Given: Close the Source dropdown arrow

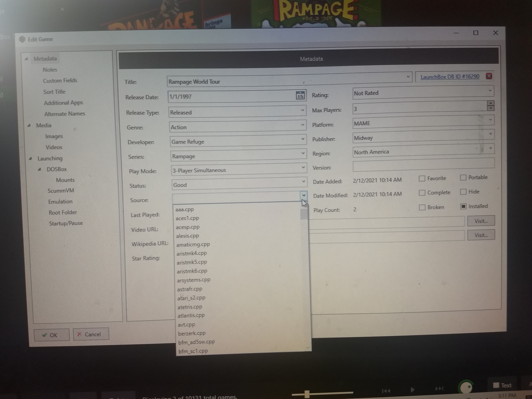Looking at the screenshot, I should point(304,195).
